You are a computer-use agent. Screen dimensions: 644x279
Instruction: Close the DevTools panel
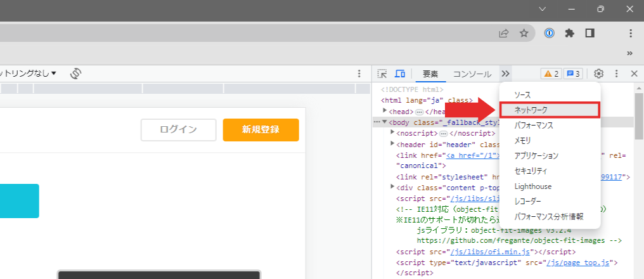[634, 74]
